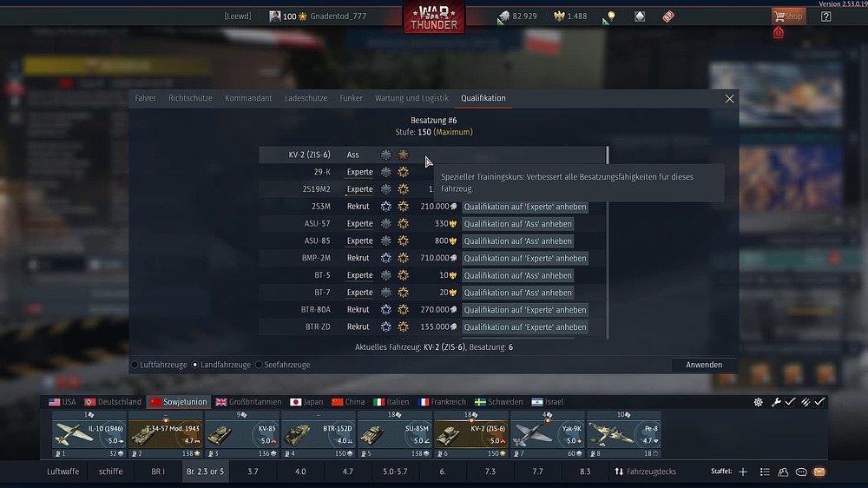Switch to the Richtschutze tab

[190, 98]
